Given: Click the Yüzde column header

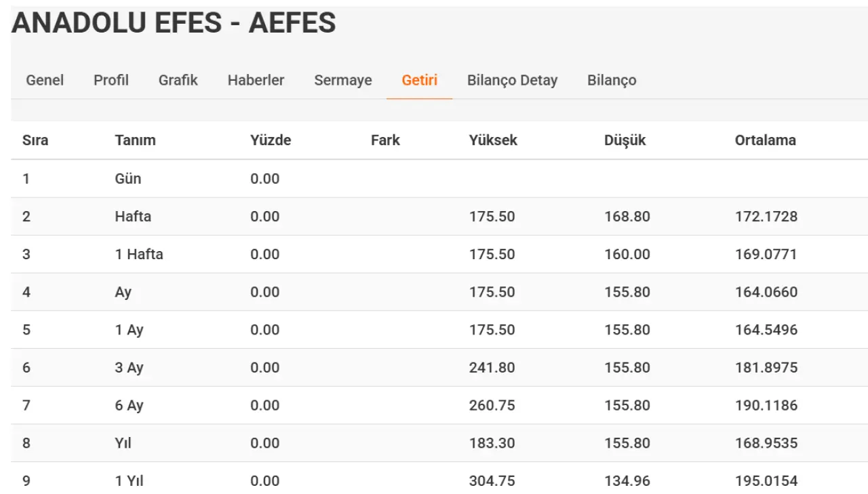Looking at the screenshot, I should point(271,140).
